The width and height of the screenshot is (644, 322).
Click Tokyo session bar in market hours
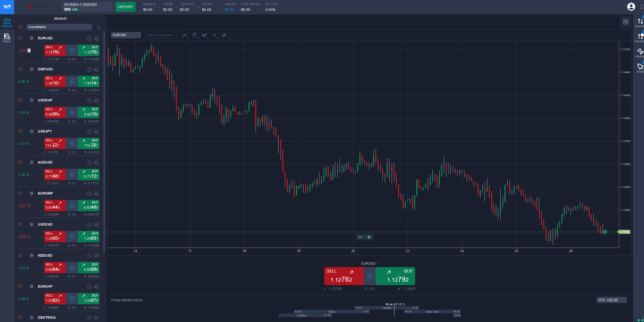(332, 312)
